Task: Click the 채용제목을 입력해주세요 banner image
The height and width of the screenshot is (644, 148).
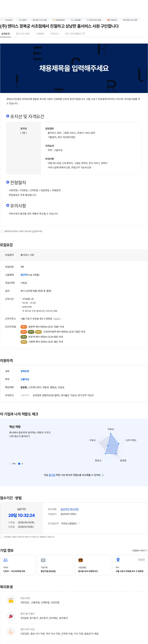Action: [x=74, y=68]
